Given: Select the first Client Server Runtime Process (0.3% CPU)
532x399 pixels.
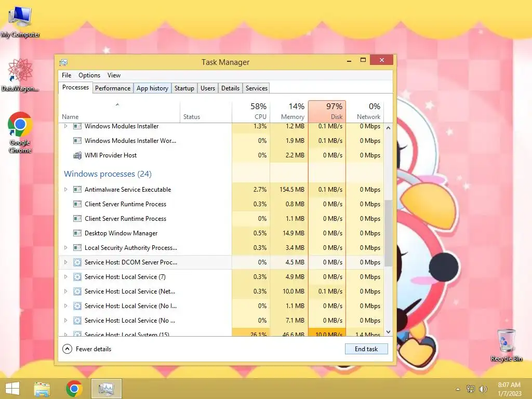Looking at the screenshot, I should (221, 204).
